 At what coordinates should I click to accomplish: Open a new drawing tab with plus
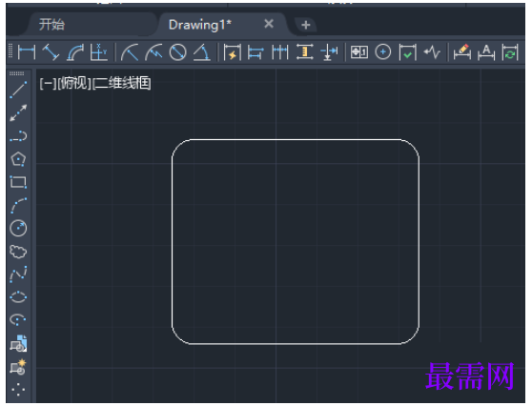(306, 25)
